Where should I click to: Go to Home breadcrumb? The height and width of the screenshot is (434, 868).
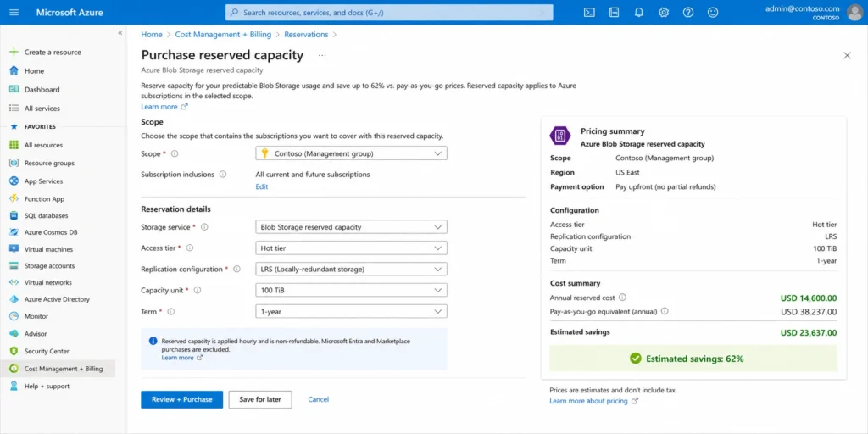click(152, 34)
